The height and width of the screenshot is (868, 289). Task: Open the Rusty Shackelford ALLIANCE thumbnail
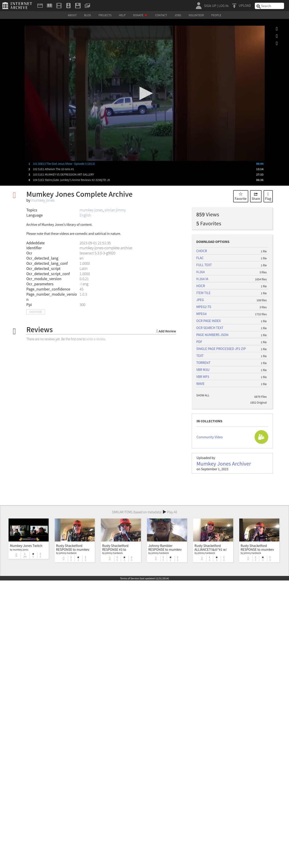(213, 530)
